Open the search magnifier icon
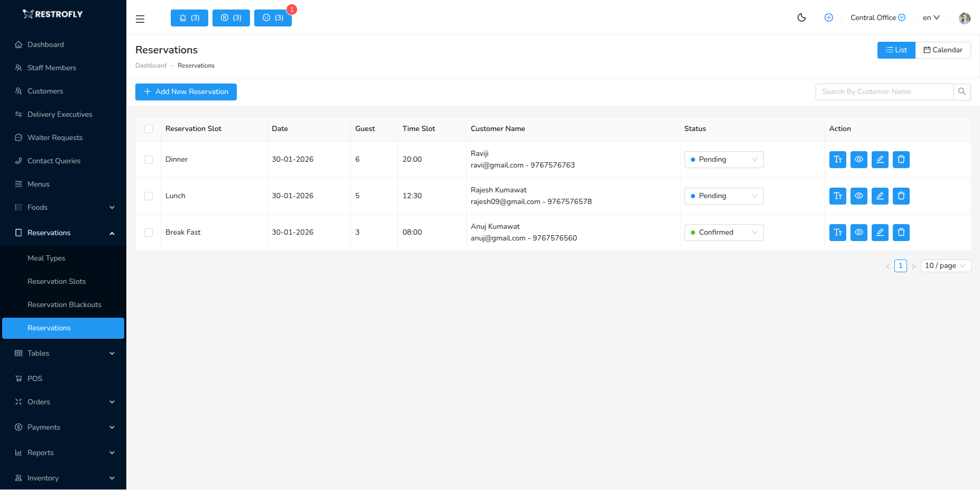The image size is (980, 490). point(961,91)
